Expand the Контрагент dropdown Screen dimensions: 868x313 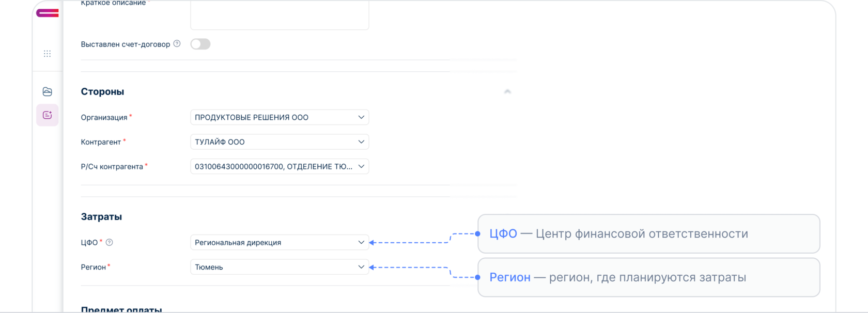coord(279,142)
